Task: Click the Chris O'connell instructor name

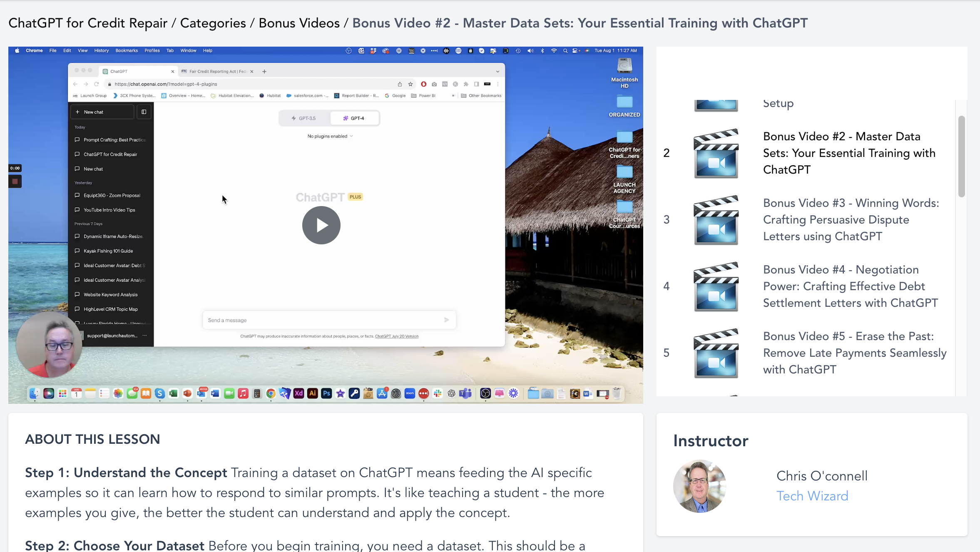Action: pyautogui.click(x=822, y=476)
